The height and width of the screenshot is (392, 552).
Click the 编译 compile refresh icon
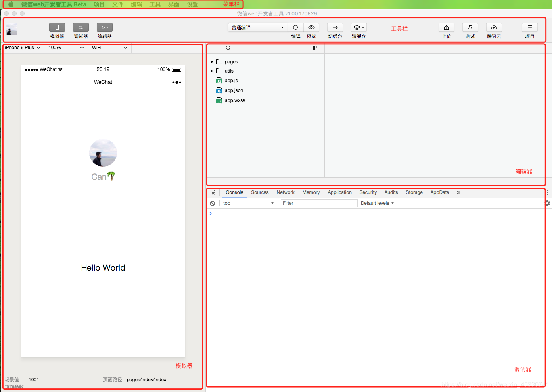(x=295, y=27)
